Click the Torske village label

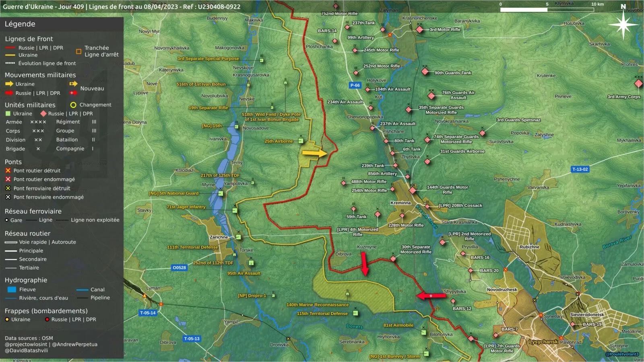coord(246,250)
